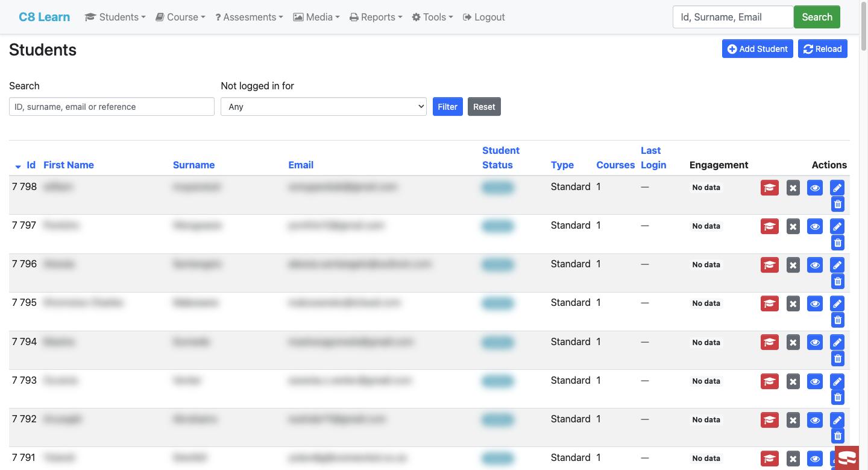868x470 pixels.
Task: Sort table by Student Status column
Action: [501, 157]
